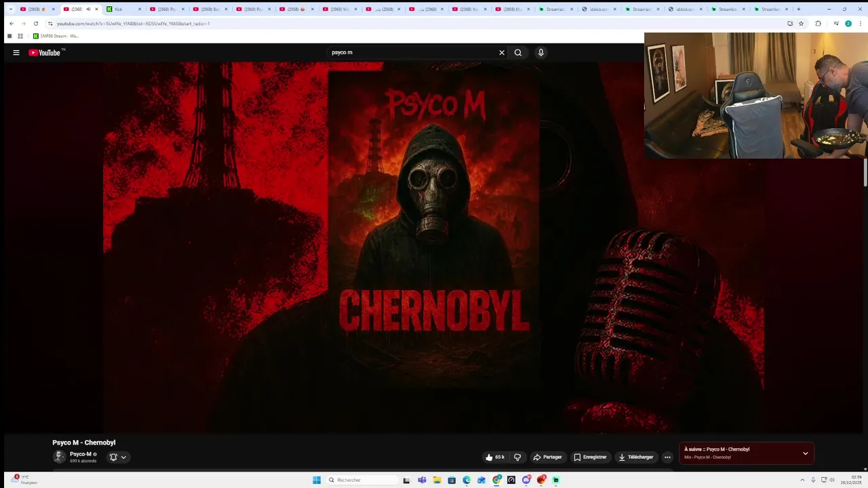Click the Chernobyl video player area

coord(434,247)
